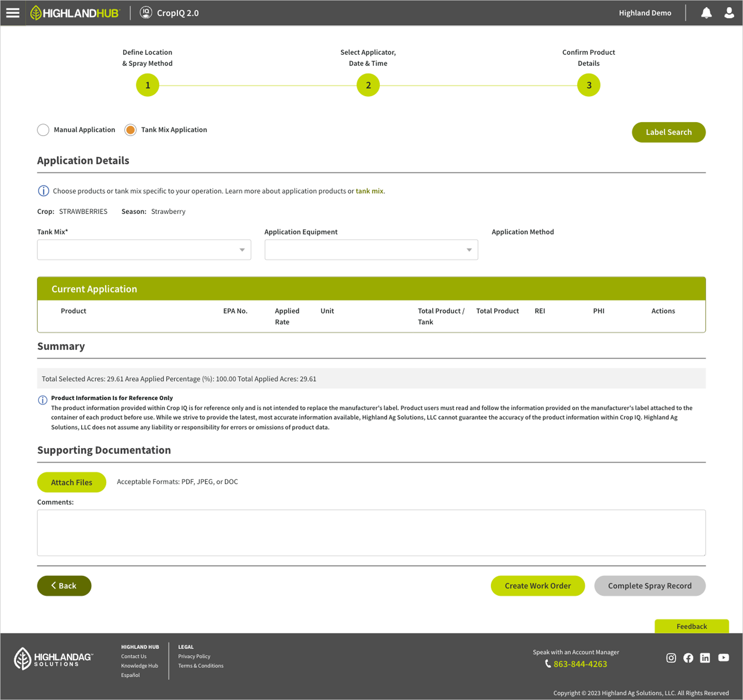Viewport: 743px width, 700px height.
Task: Click the info icon beside product disclaimer
Action: (43, 400)
